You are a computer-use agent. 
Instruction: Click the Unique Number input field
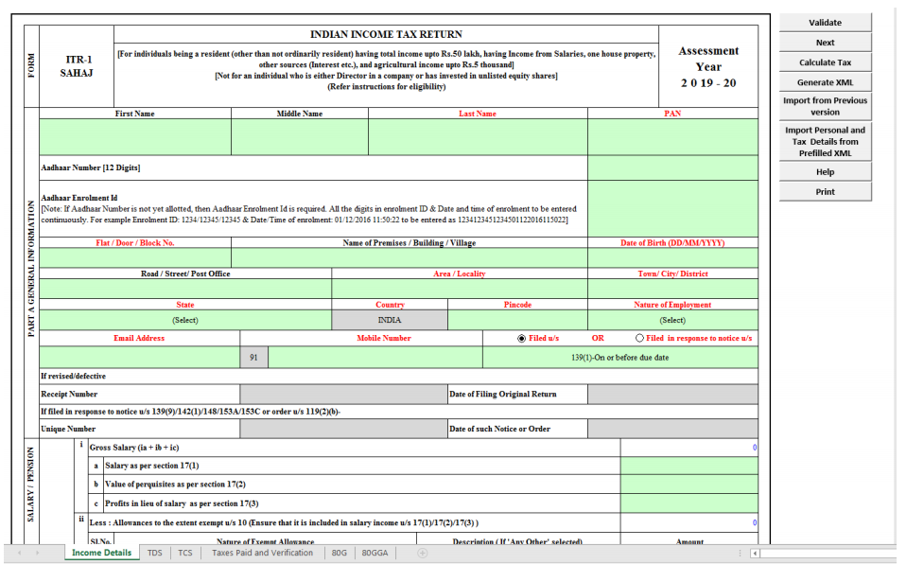(x=343, y=429)
